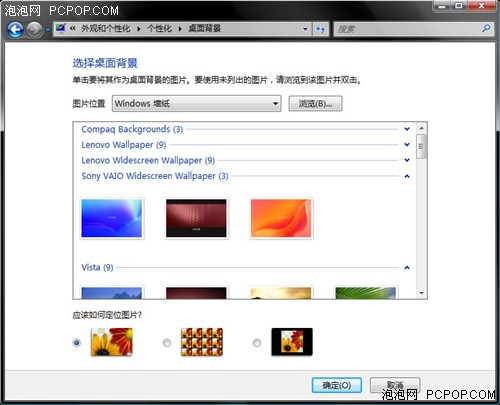The width and height of the screenshot is (500, 405).
Task: Click the Lenovo Wallpaper (9) heading text
Action: point(124,145)
